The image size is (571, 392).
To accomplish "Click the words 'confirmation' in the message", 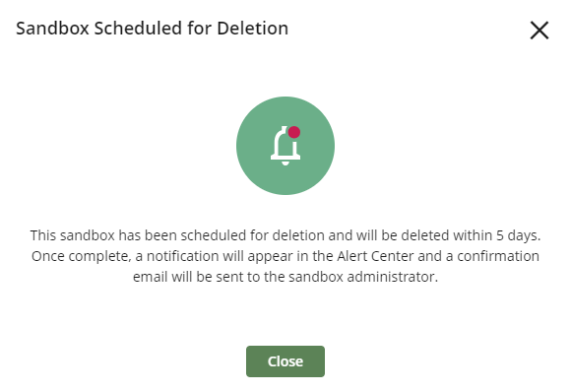I will click(x=498, y=256).
